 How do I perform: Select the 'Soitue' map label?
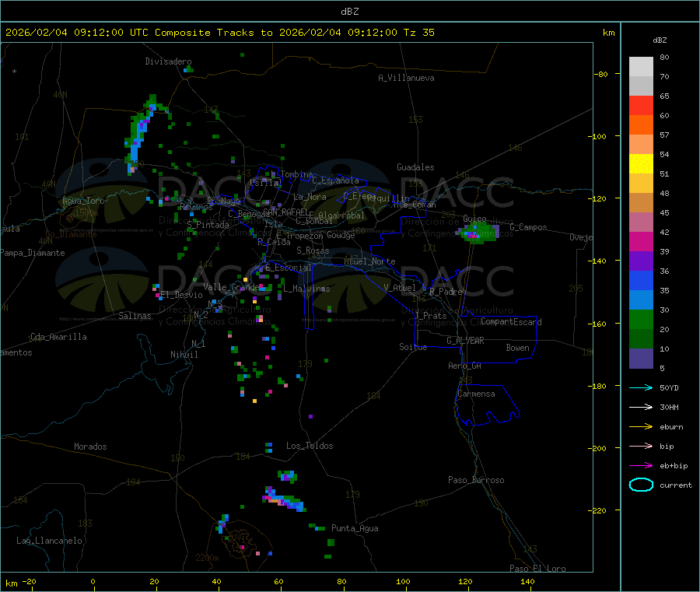413,347
